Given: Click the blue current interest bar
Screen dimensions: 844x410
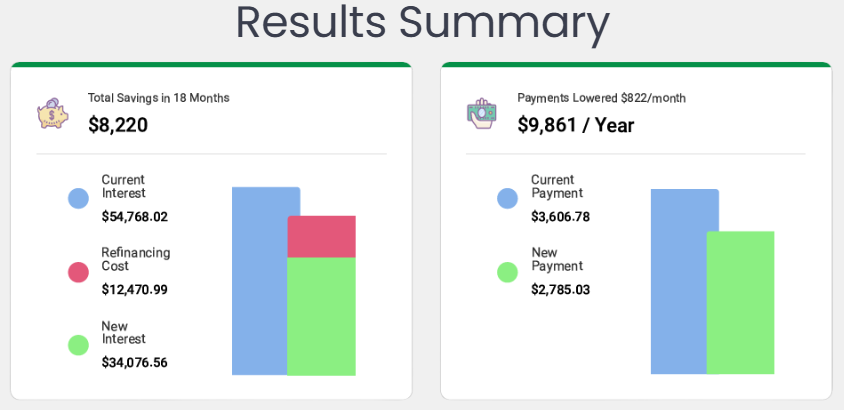Looking at the screenshot, I should [258, 280].
